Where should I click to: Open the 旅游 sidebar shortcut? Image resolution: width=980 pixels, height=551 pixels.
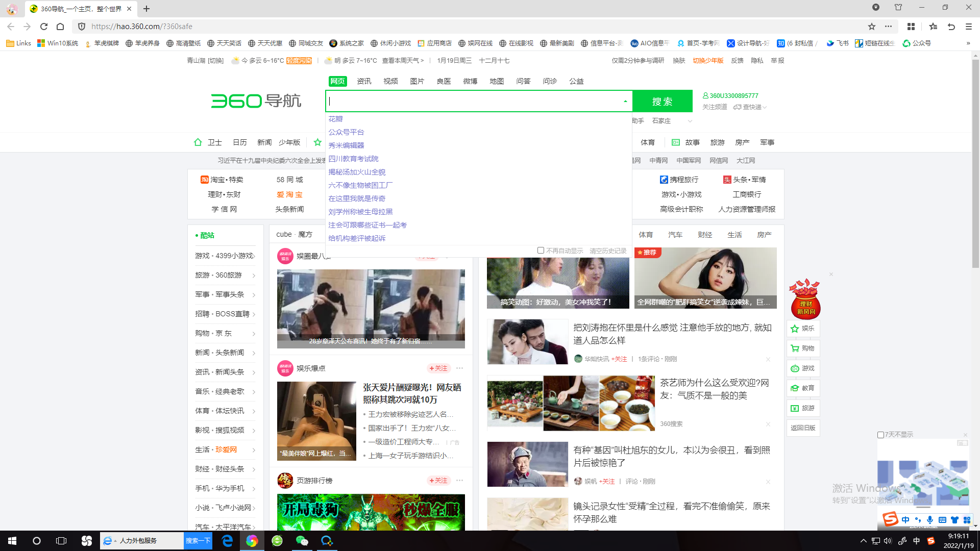pyautogui.click(x=803, y=408)
